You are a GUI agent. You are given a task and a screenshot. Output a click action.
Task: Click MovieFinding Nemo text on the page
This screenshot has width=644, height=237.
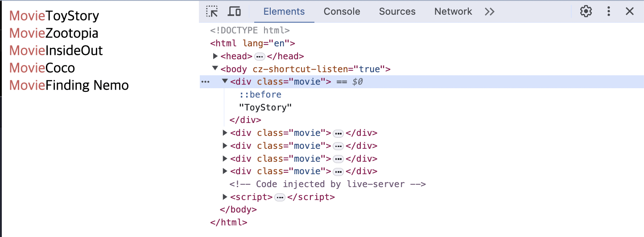click(69, 86)
